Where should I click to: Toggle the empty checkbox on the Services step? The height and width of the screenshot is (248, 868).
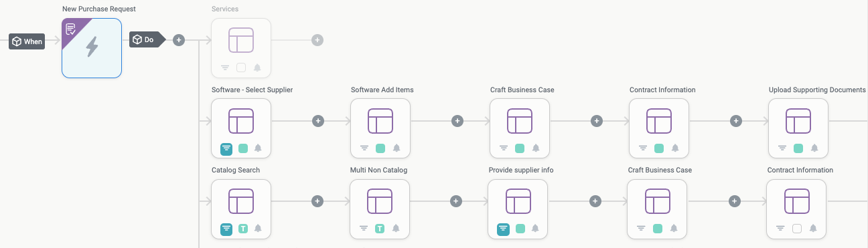click(x=241, y=68)
